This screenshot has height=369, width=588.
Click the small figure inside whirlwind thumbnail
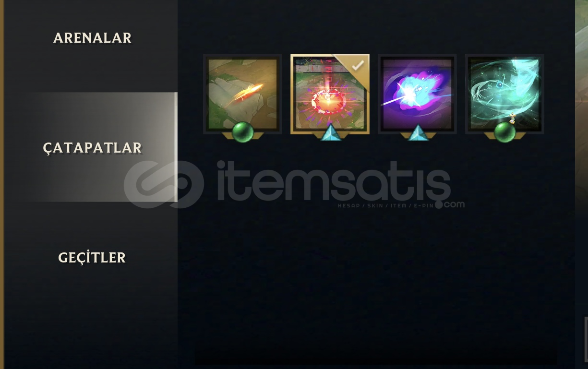coord(513,118)
